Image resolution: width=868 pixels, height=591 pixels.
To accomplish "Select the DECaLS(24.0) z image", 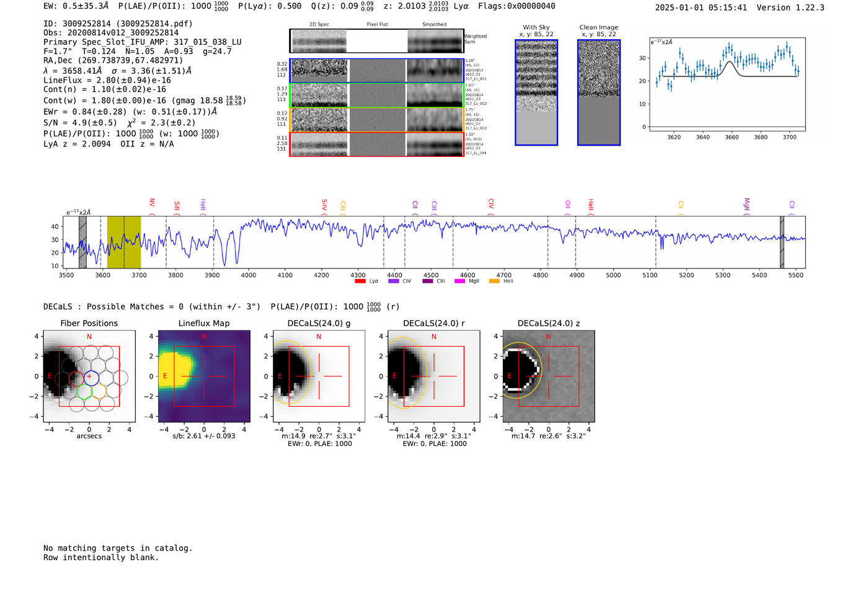I will 549,376.
